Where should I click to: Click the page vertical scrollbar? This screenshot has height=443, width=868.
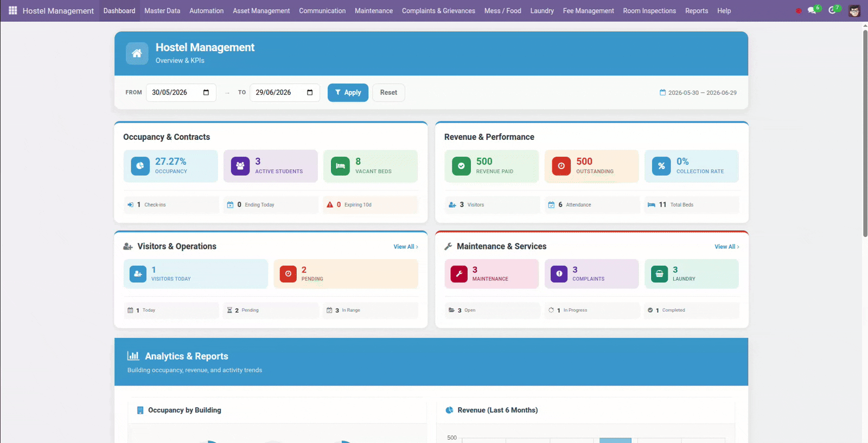[x=865, y=133]
